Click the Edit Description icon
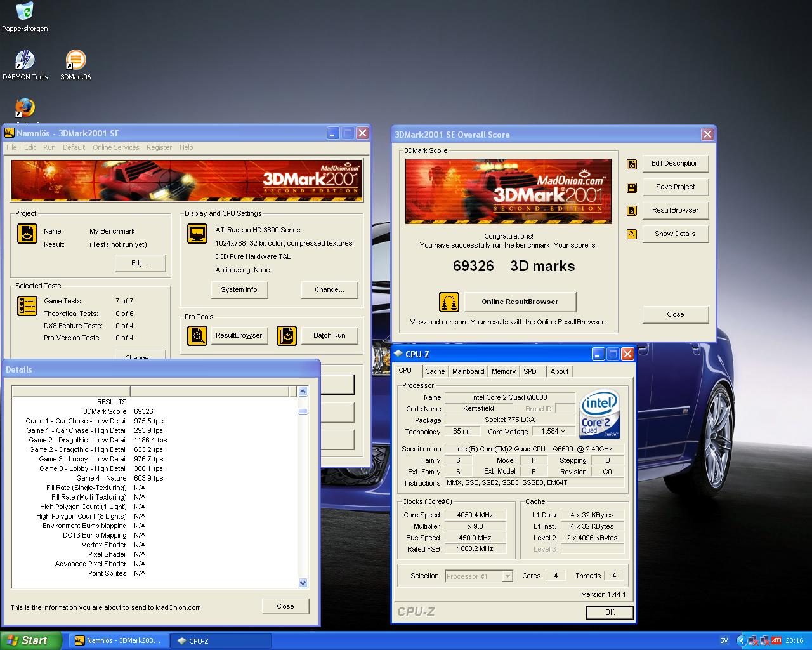Viewport: 812px width, 650px height. [632, 164]
